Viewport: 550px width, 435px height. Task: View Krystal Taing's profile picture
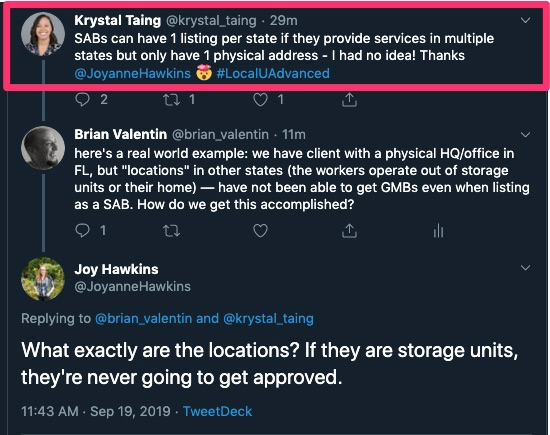43,34
